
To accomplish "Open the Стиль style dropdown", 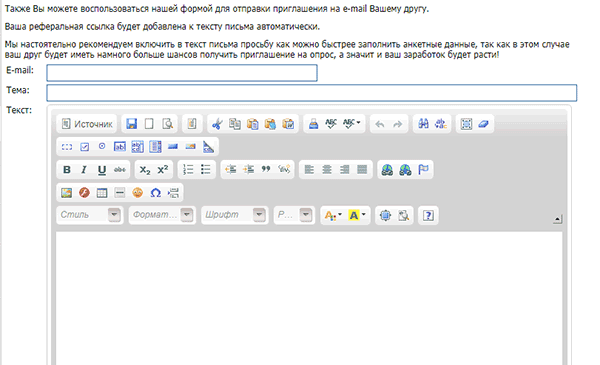I will point(90,215).
